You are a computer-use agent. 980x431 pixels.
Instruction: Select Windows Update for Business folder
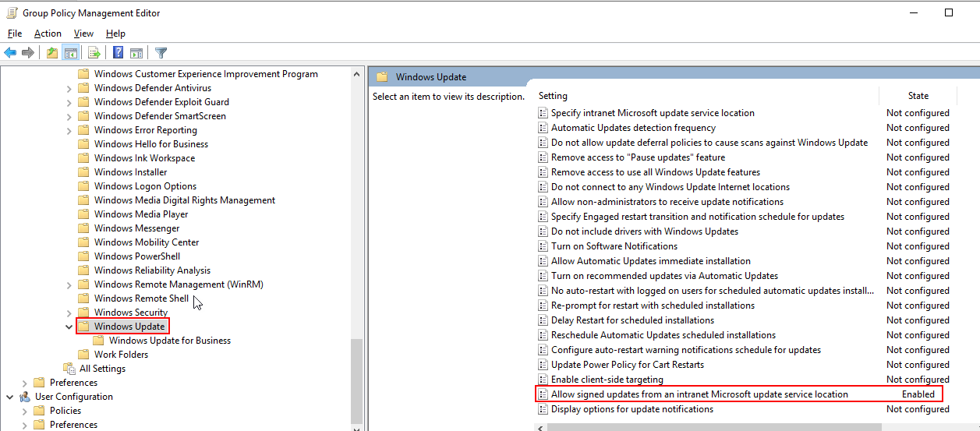coord(169,341)
